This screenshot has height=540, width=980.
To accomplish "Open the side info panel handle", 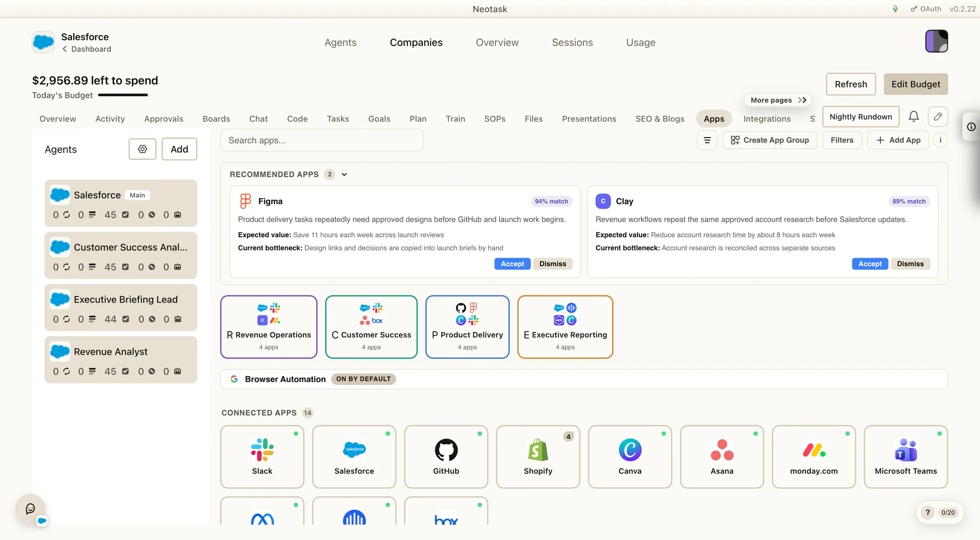I will point(971,127).
